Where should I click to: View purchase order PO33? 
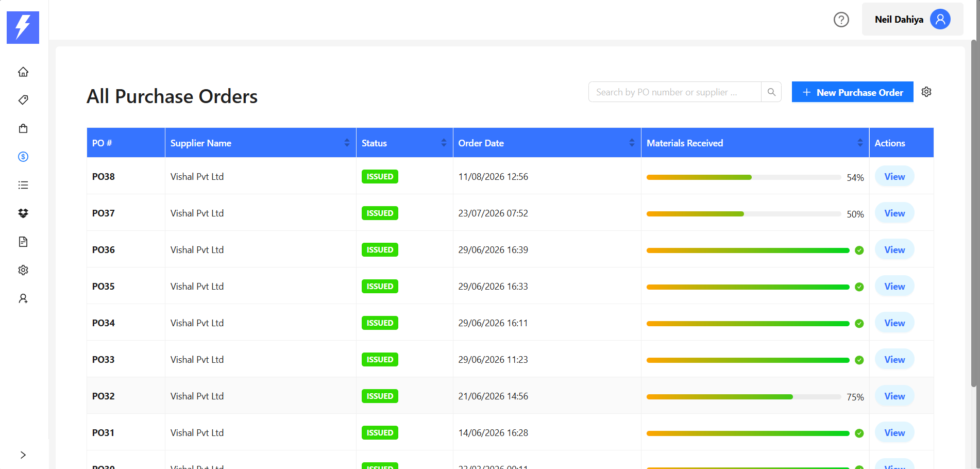point(894,359)
